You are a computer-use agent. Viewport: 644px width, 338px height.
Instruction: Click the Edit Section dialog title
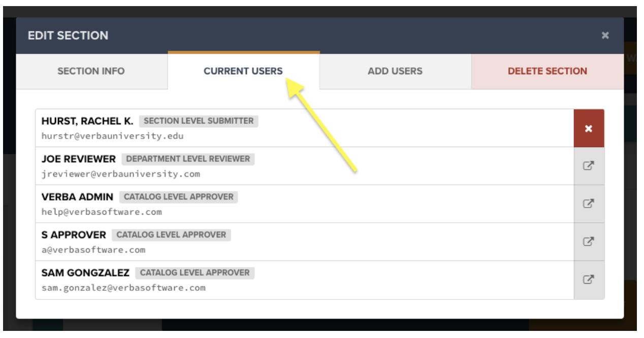click(68, 36)
